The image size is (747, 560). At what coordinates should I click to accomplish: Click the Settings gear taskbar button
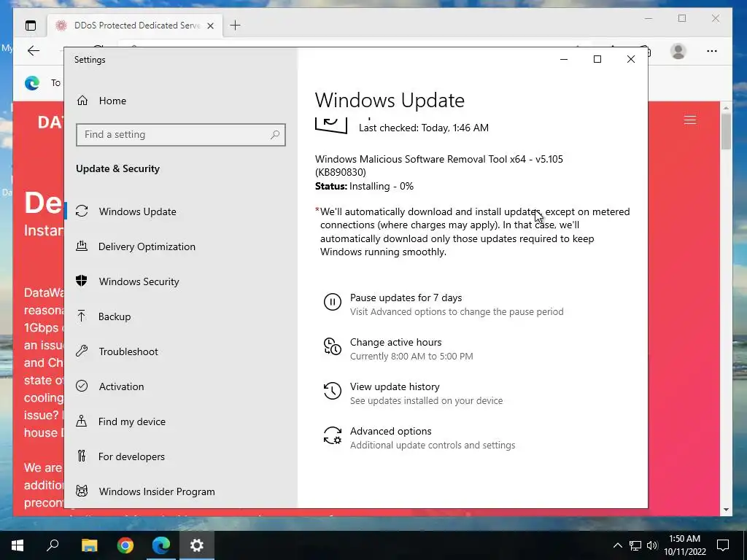tap(197, 545)
